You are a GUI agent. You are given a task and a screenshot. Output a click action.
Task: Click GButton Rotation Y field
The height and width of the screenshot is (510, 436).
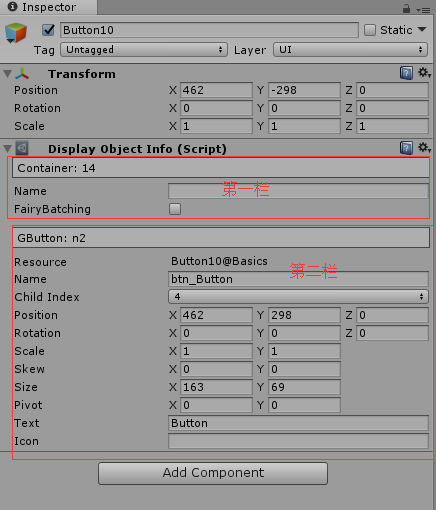tap(304, 333)
